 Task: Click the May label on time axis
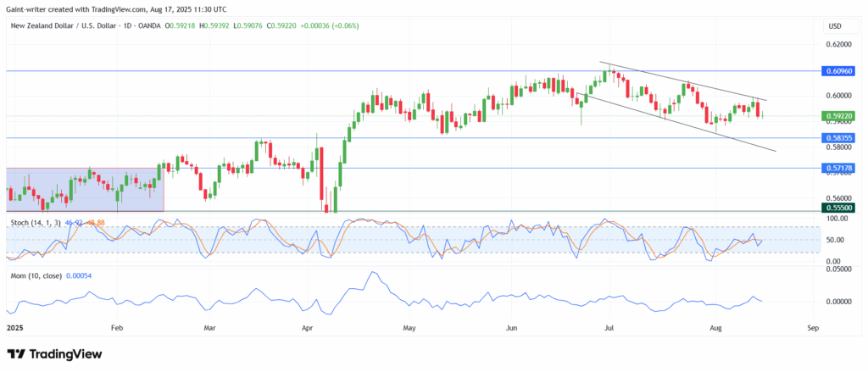point(409,328)
